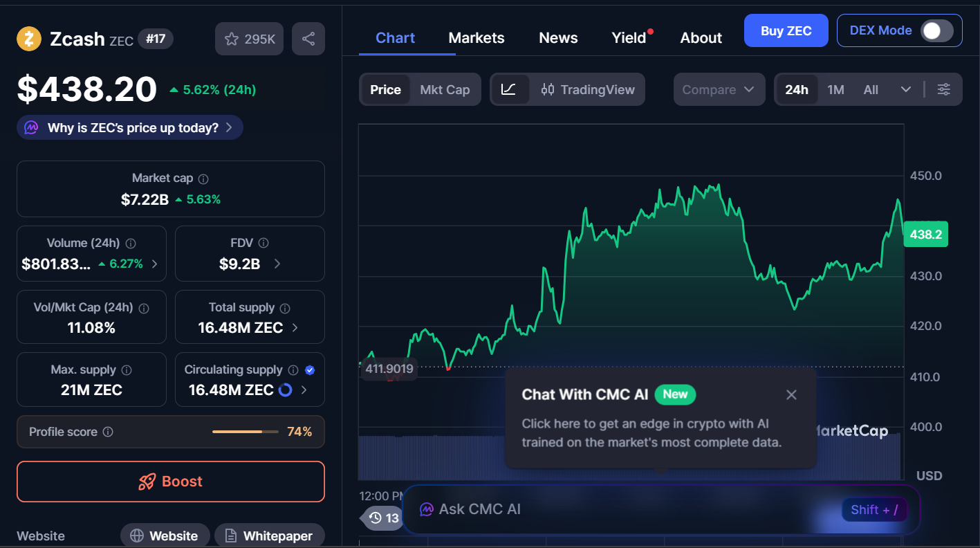The image size is (980, 548).
Task: Switch to the Markets tab
Action: pyautogui.click(x=477, y=37)
